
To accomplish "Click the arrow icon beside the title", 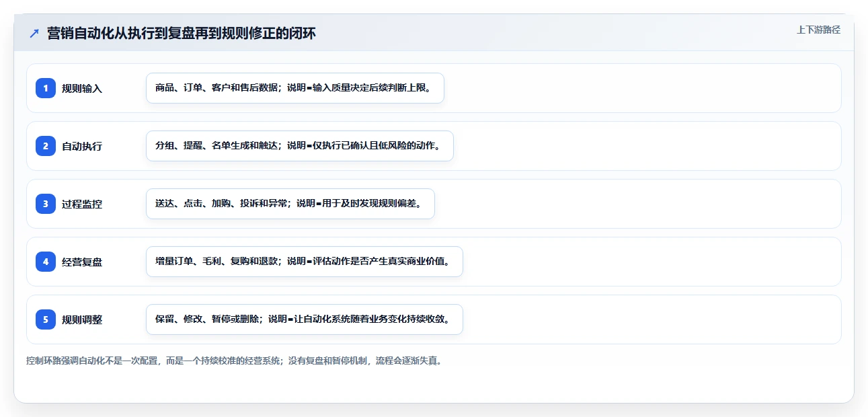I will pos(34,33).
